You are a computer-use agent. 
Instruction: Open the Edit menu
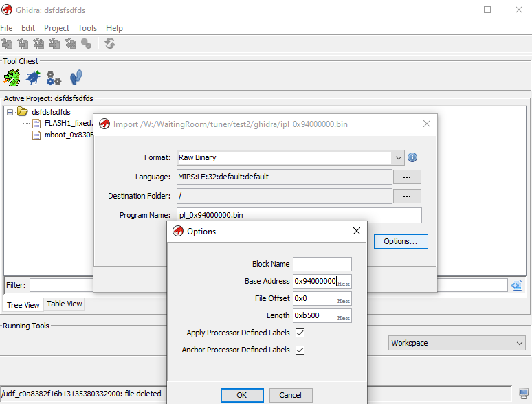[28, 28]
